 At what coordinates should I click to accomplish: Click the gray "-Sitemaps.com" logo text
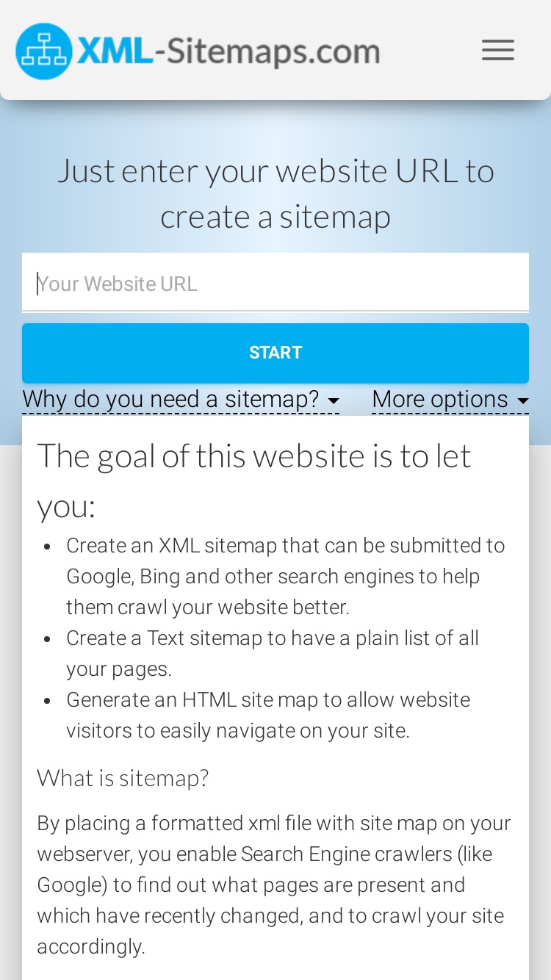pos(267,51)
